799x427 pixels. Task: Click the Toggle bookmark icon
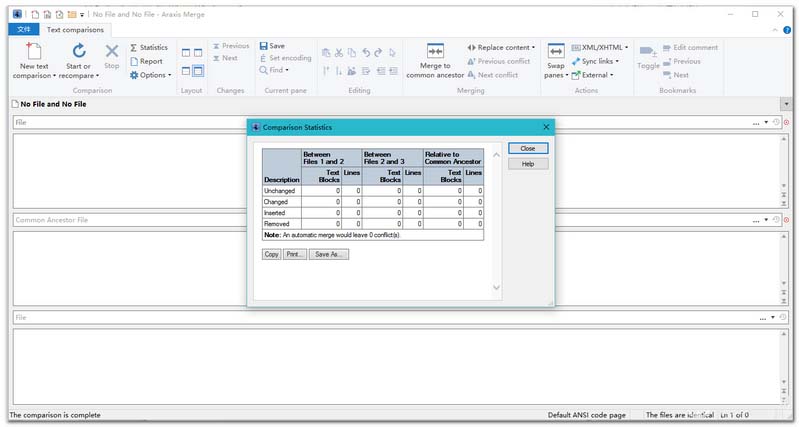coord(648,51)
